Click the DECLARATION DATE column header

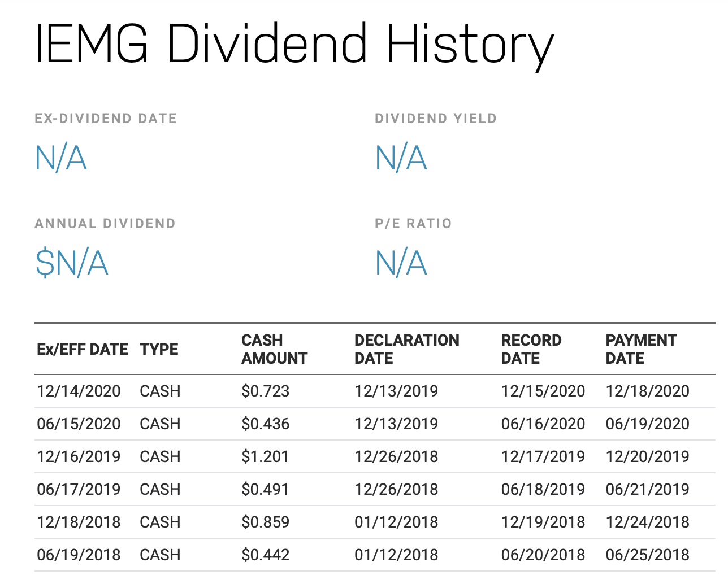[406, 349]
